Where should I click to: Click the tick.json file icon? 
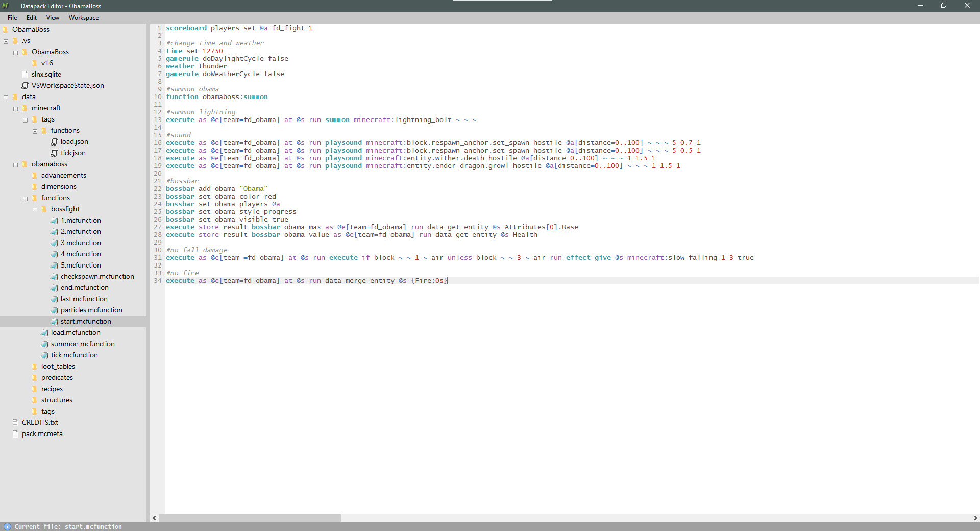[x=54, y=153]
